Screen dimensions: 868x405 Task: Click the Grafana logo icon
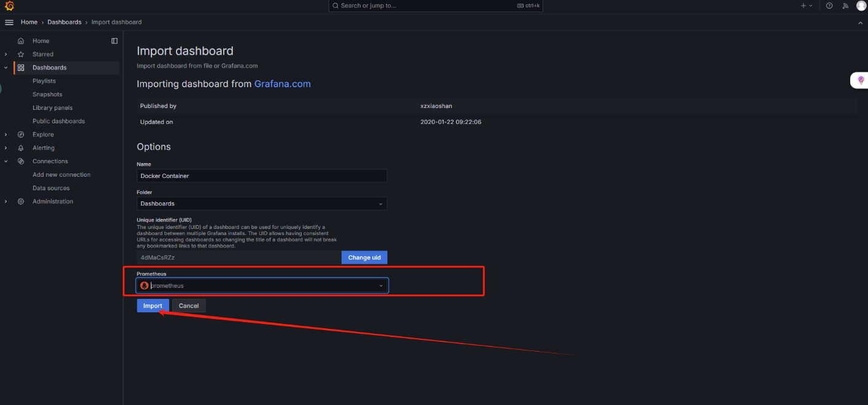point(9,6)
